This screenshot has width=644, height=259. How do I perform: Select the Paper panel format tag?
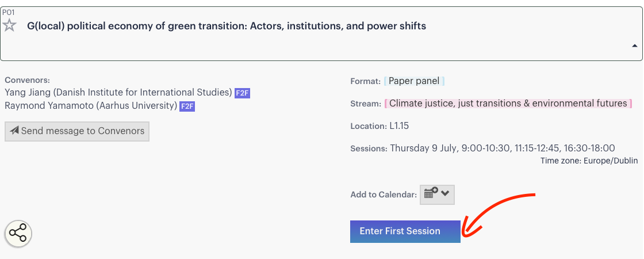coord(414,81)
